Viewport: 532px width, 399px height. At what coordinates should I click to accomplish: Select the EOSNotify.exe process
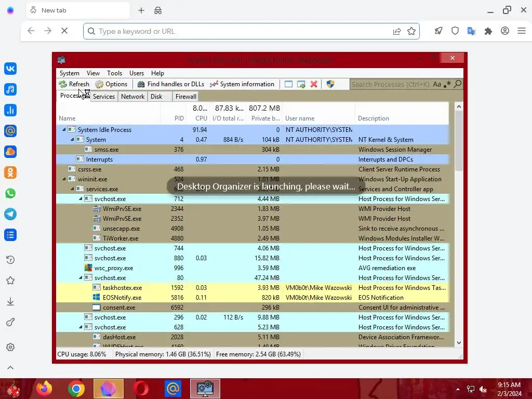click(x=252, y=298)
